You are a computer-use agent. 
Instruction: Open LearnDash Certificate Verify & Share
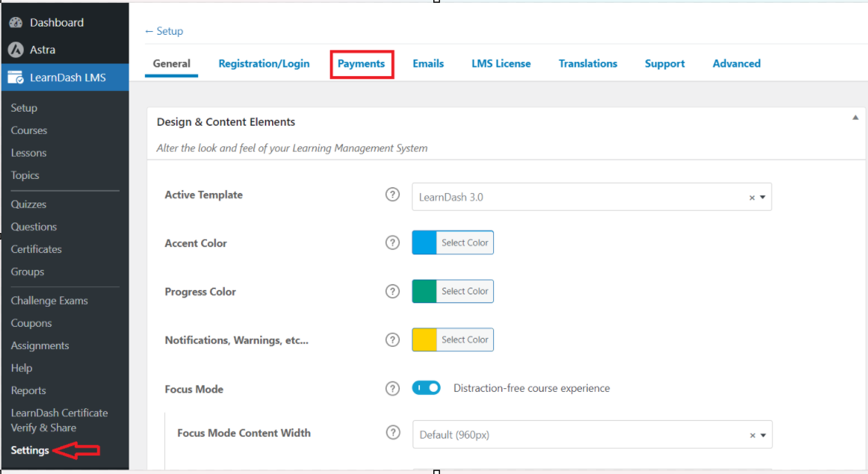[x=59, y=420]
